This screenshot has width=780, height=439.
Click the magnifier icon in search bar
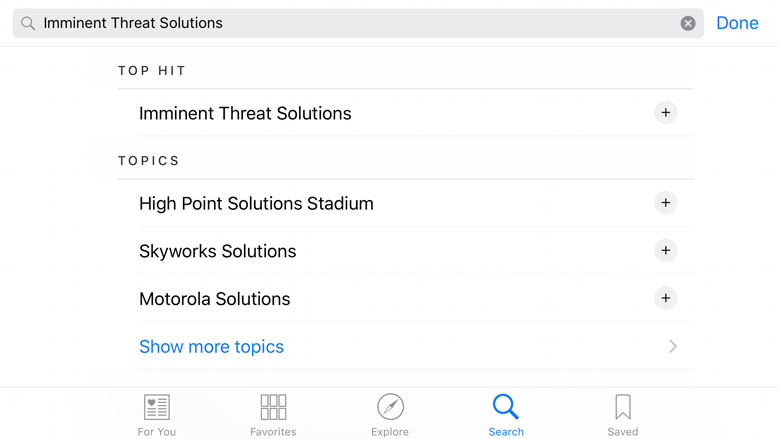click(28, 23)
